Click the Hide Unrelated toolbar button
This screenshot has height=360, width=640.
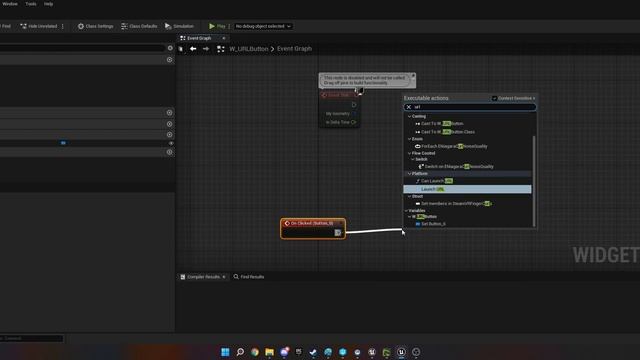pos(39,26)
